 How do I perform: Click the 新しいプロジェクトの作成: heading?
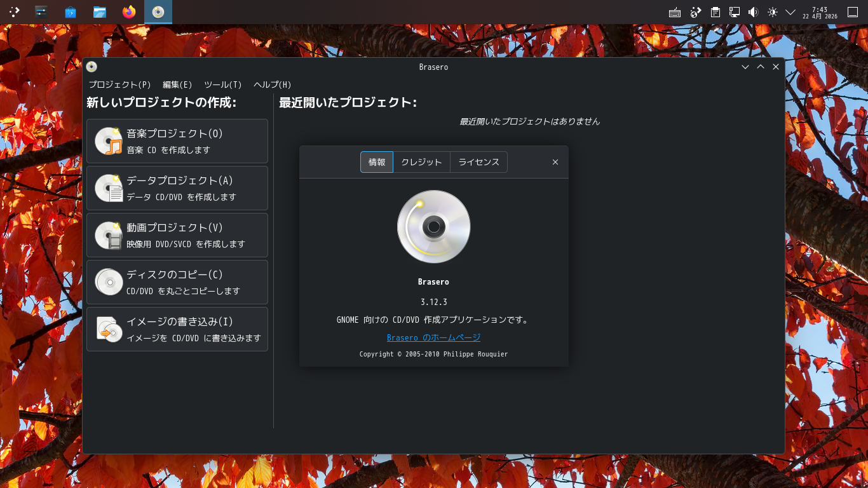(161, 102)
